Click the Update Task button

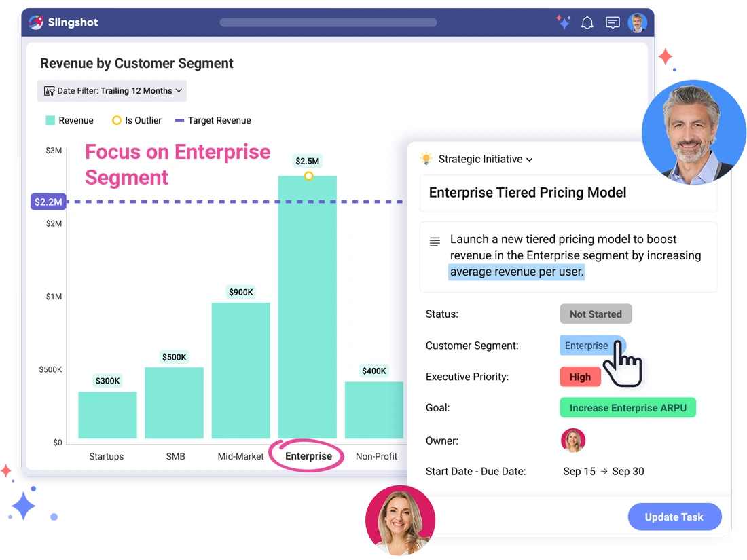click(674, 517)
